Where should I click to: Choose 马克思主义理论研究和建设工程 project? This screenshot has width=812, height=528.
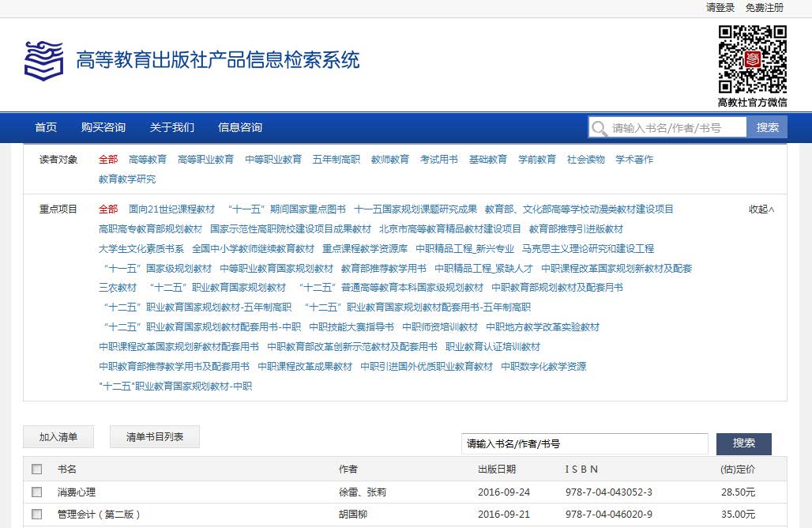point(588,249)
